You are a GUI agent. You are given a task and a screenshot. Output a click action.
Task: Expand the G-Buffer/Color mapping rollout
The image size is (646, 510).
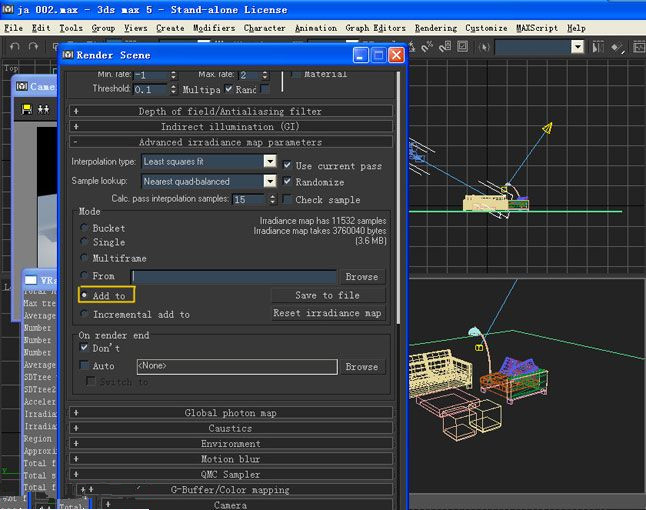click(231, 489)
